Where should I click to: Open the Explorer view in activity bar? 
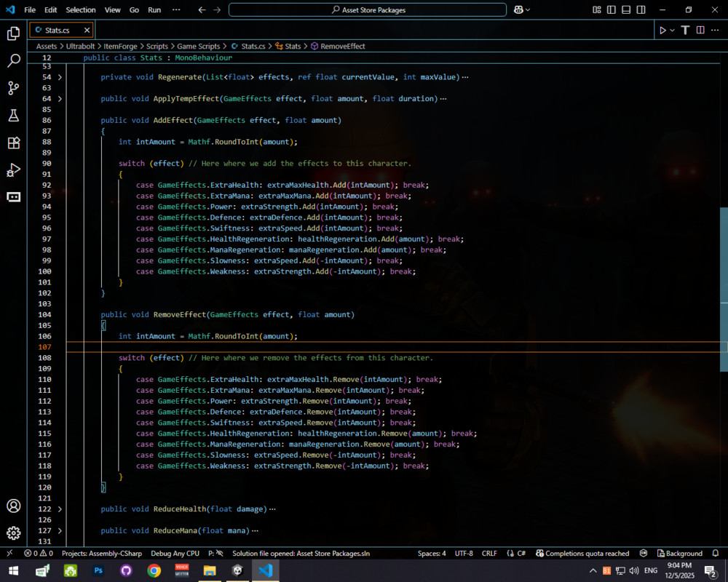[x=13, y=33]
